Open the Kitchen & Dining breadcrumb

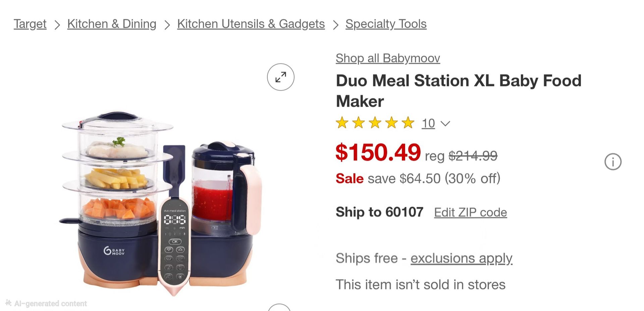click(x=112, y=24)
